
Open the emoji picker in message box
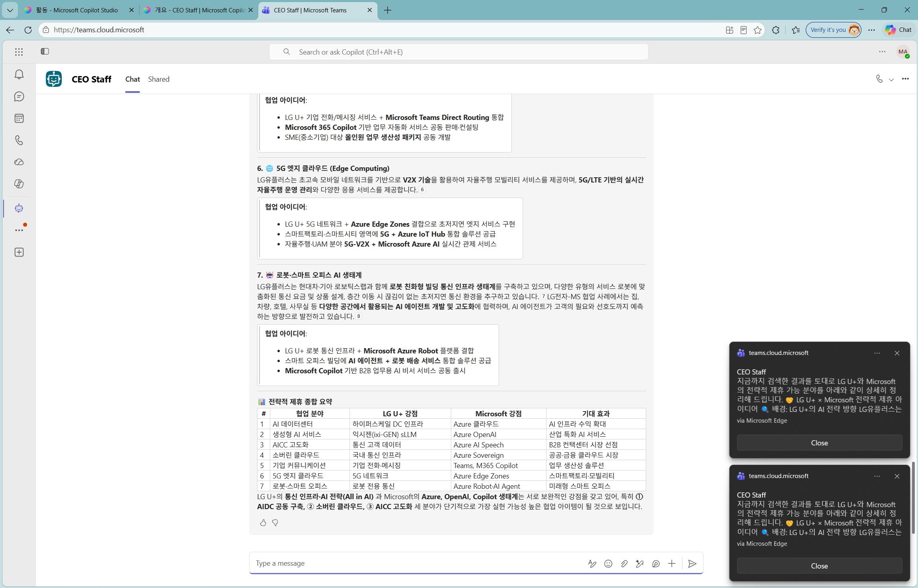(x=608, y=564)
